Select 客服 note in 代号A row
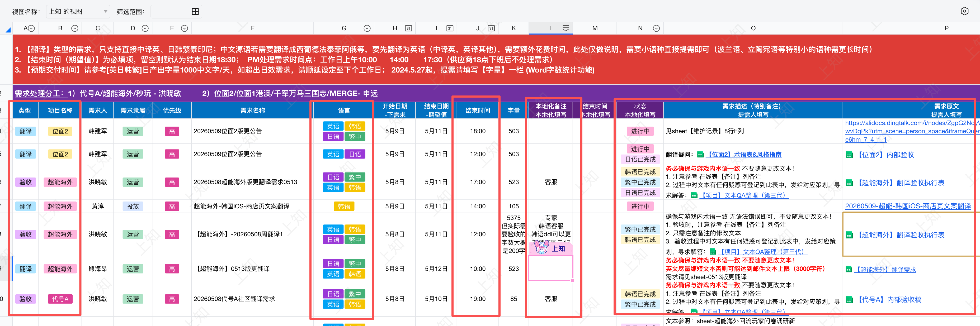Screen dimensions: 980x326 pyautogui.click(x=551, y=299)
